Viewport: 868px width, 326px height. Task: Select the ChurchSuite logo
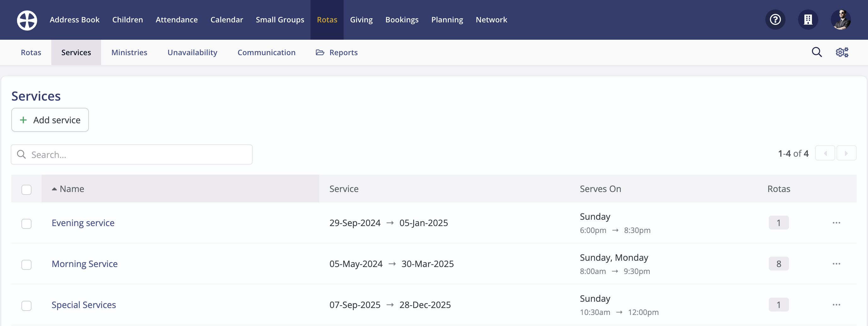click(27, 20)
